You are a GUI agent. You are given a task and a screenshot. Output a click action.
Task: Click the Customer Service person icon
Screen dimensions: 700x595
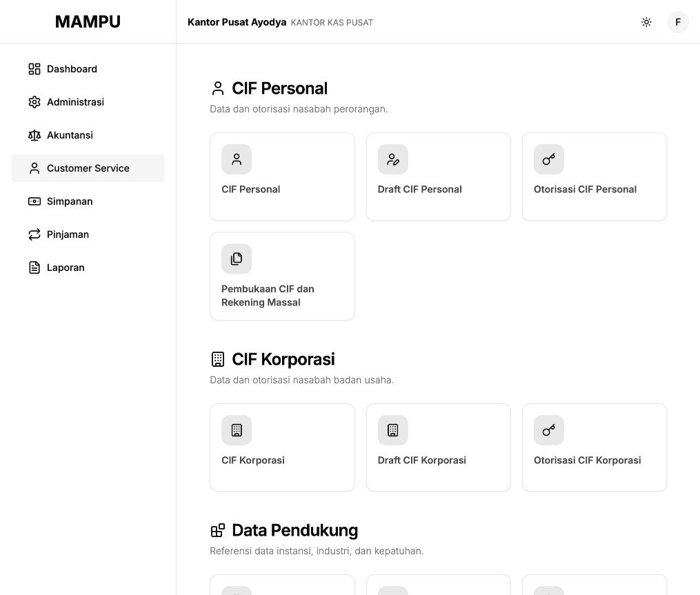coord(34,168)
